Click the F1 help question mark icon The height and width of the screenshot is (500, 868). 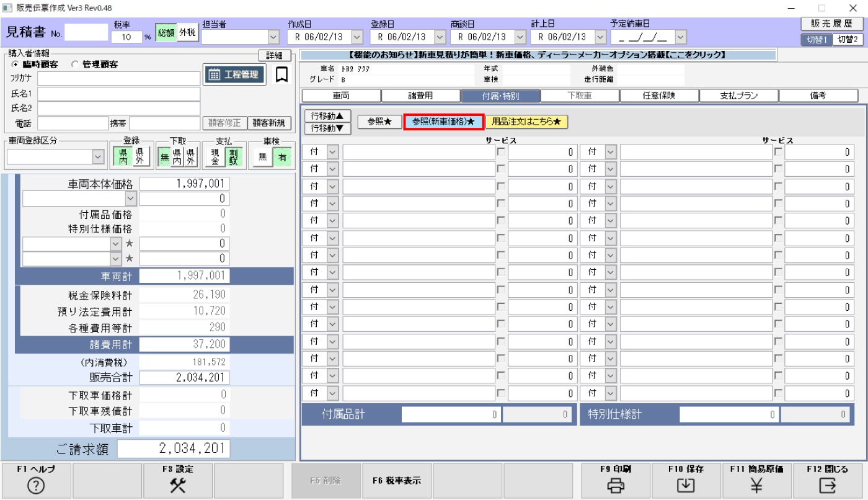pos(36,487)
